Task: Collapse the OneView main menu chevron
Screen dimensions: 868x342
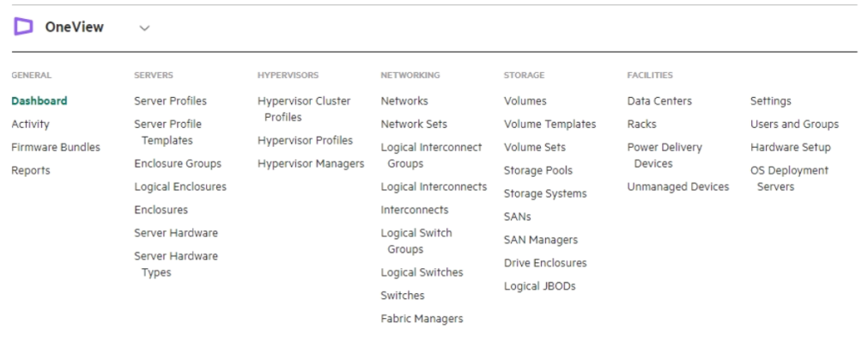Action: pyautogui.click(x=144, y=27)
